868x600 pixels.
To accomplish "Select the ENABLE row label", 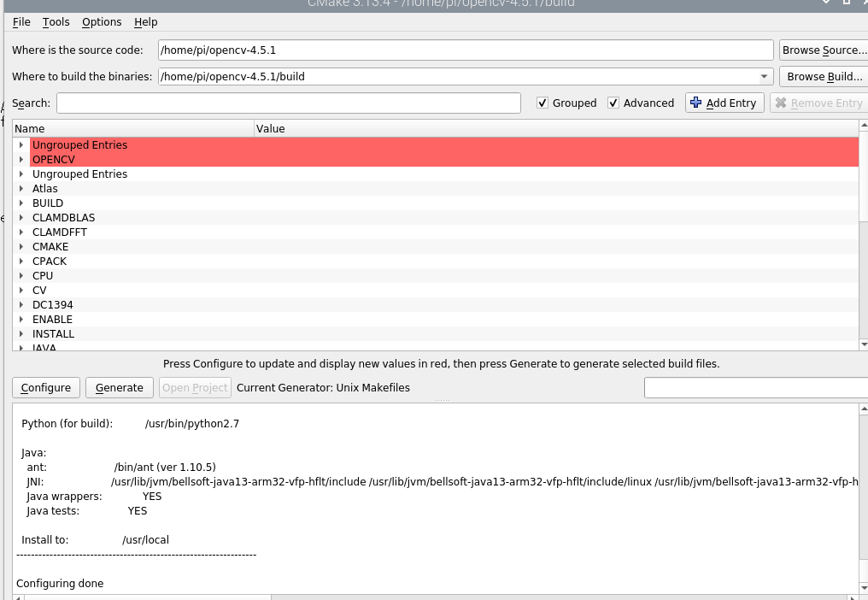I will pos(52,319).
